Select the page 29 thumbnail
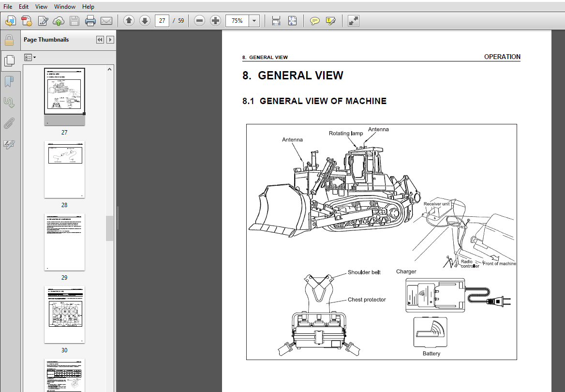Image resolution: width=565 pixels, height=392 pixels. [64, 242]
